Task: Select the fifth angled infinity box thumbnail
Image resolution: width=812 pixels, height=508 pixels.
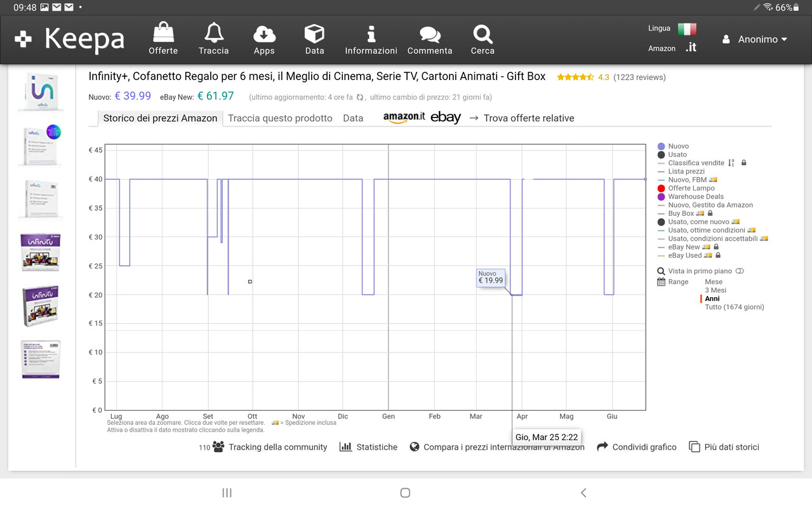Action: tap(40, 306)
